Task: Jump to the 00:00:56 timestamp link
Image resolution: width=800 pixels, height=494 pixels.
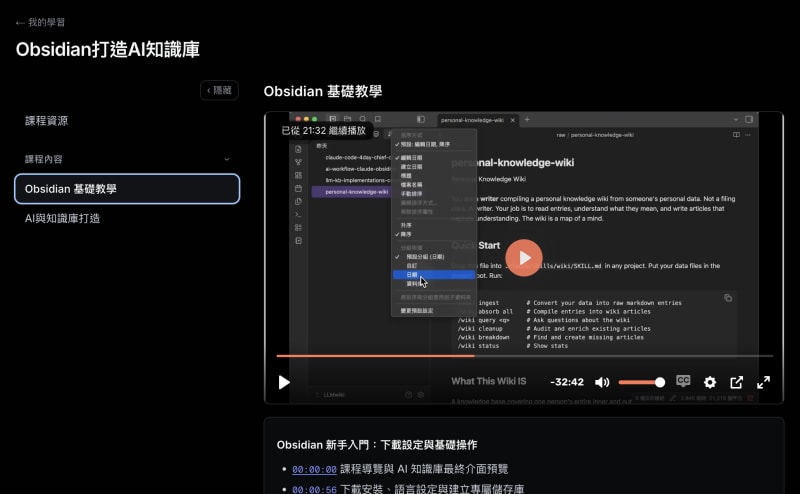Action: click(314, 489)
